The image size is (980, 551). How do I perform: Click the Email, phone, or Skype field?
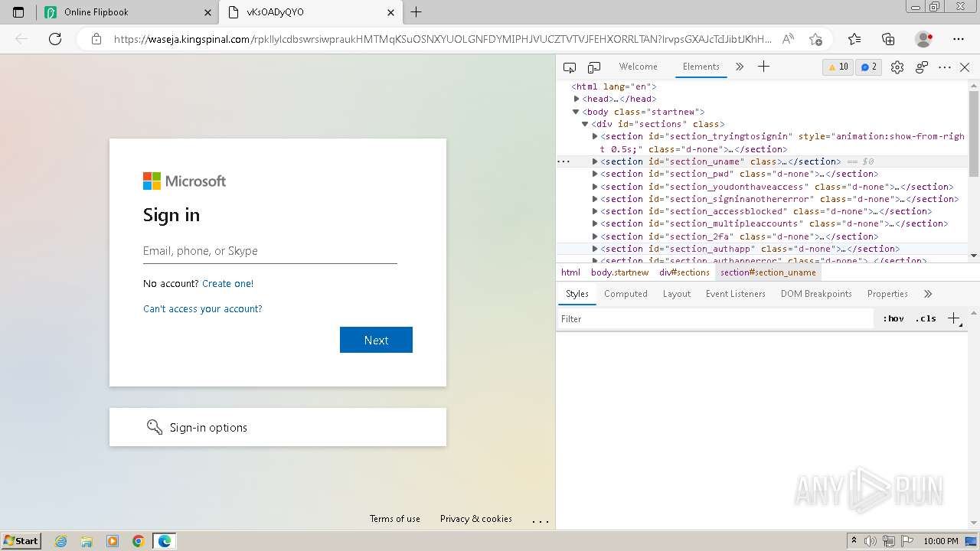(x=270, y=251)
